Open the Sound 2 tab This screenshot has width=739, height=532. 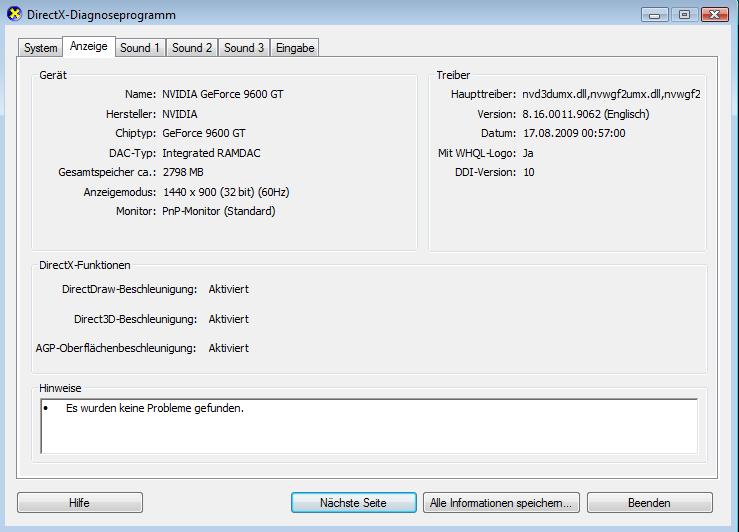pos(192,48)
